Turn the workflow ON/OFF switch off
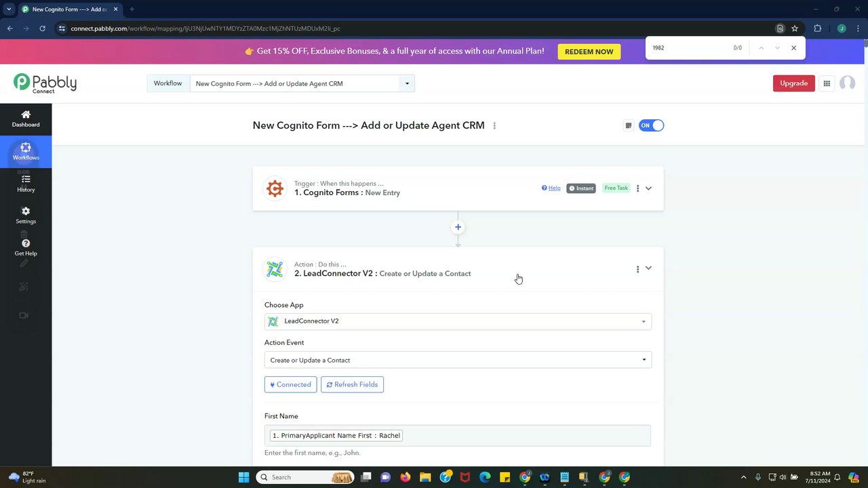 point(651,125)
